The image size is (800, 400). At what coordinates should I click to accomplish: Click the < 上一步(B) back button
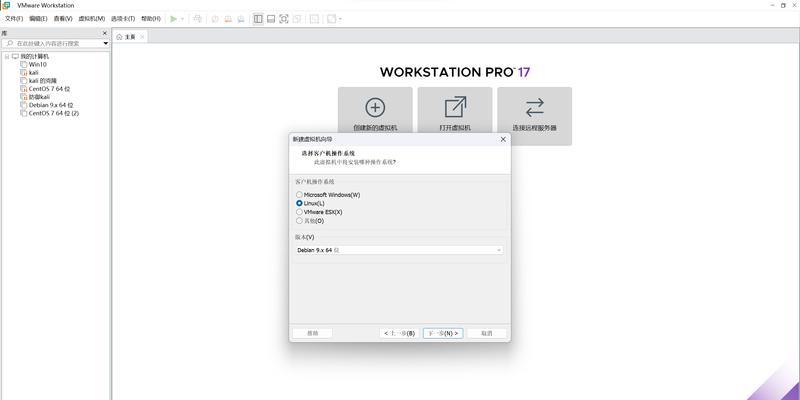399,333
